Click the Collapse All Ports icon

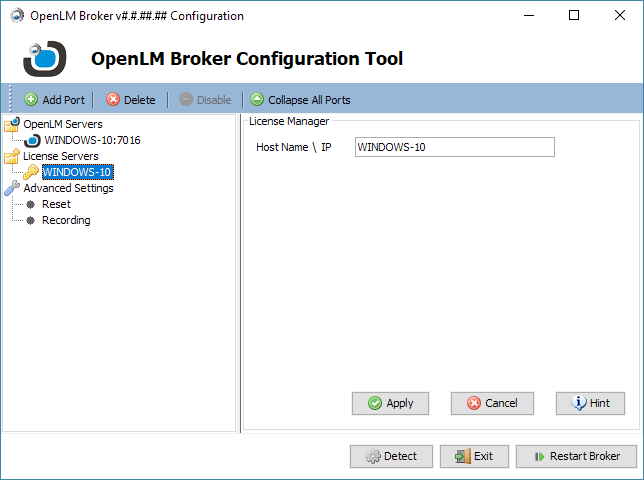pyautogui.click(x=257, y=100)
